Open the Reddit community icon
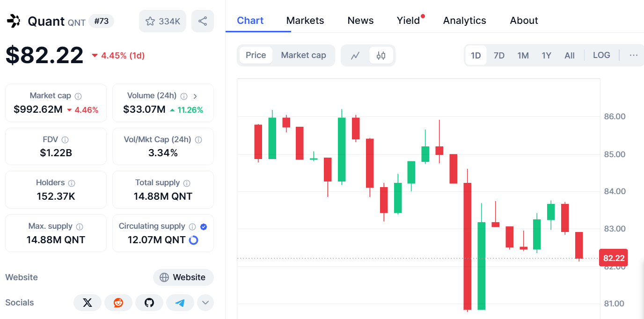644x319 pixels. (x=118, y=302)
